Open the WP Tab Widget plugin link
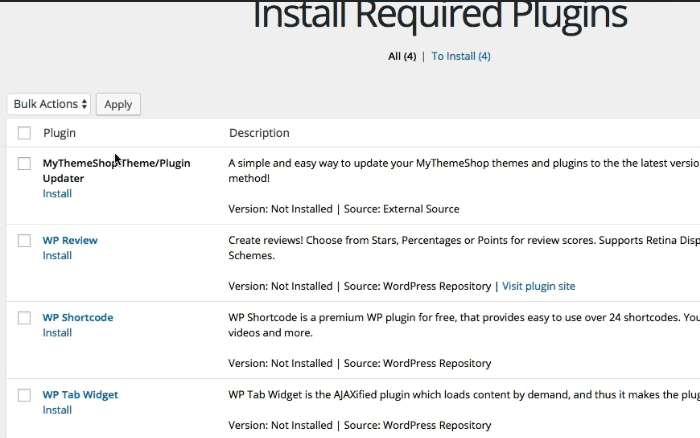The width and height of the screenshot is (700, 438). click(80, 395)
